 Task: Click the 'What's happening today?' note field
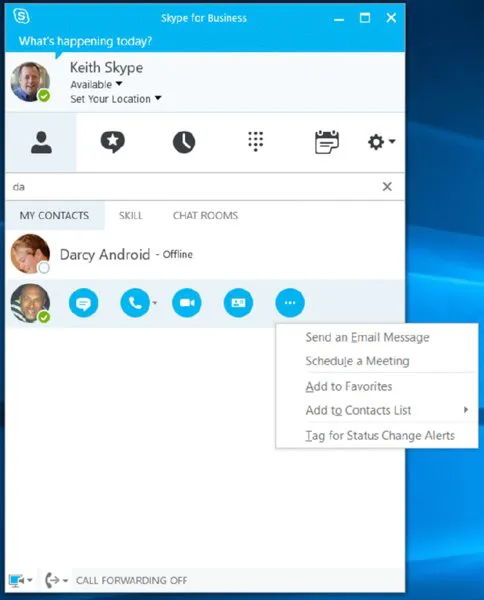click(x=85, y=41)
